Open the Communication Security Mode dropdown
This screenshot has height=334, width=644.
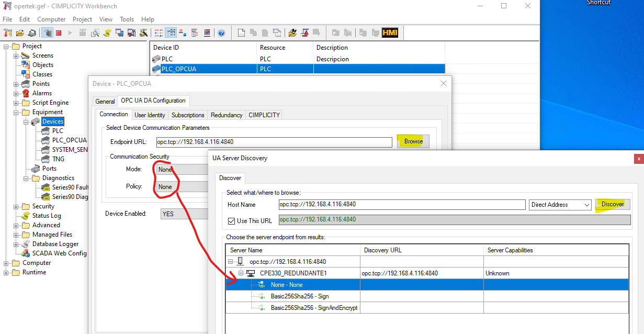(x=182, y=170)
